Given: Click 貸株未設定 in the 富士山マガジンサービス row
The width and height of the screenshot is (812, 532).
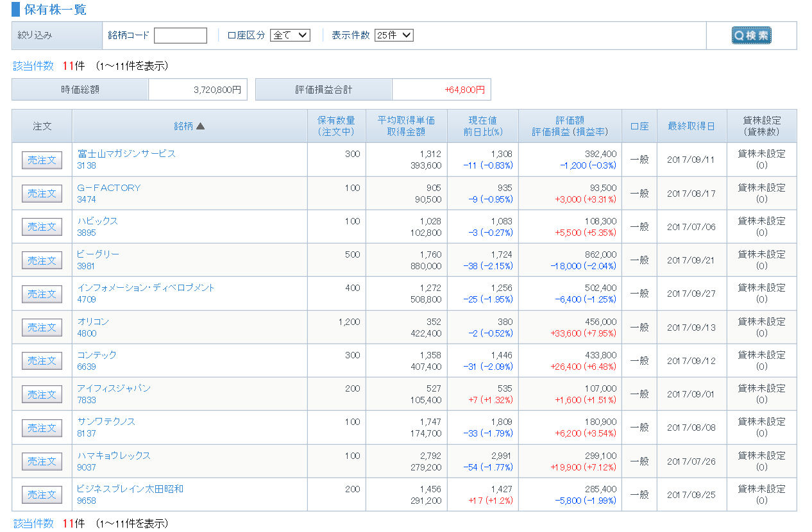Looking at the screenshot, I should (x=761, y=154).
